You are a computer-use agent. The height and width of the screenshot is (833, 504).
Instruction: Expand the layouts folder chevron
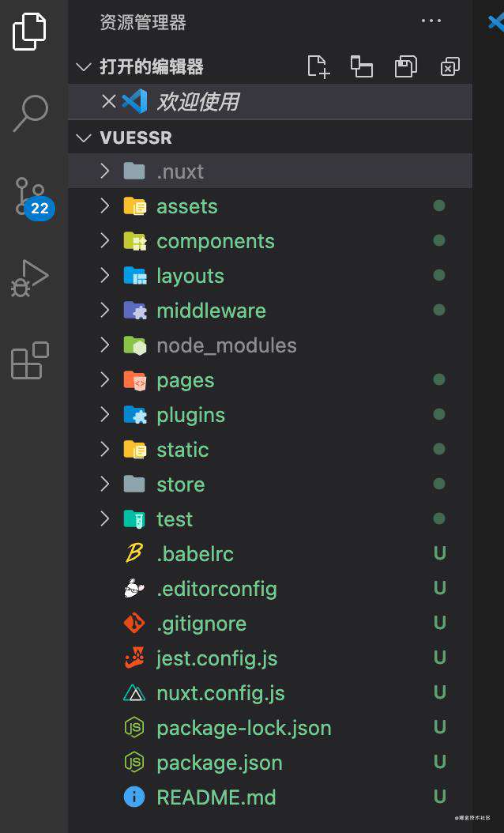(x=105, y=275)
